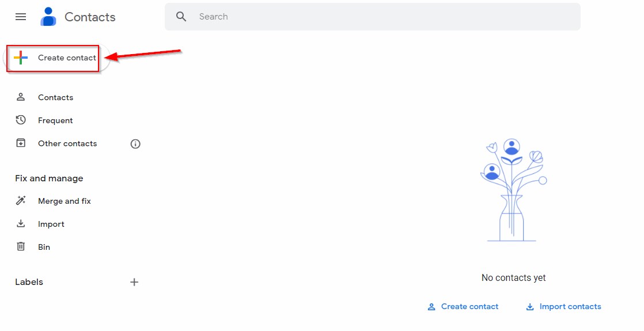Click the multicolored plus icon
This screenshot has width=644, height=331.
[21, 58]
